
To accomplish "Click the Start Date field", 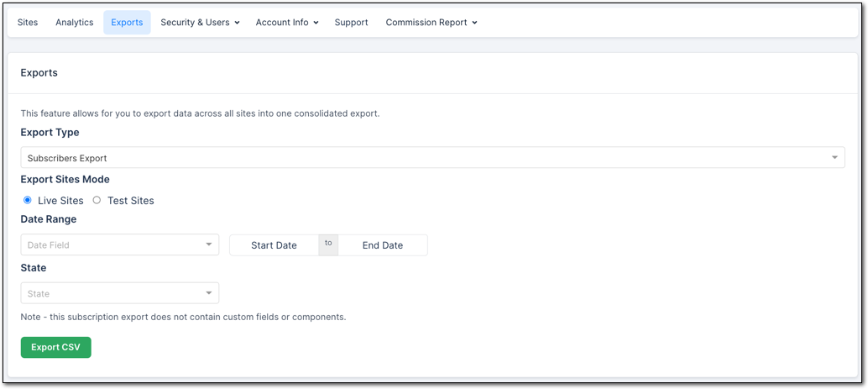I will point(274,245).
